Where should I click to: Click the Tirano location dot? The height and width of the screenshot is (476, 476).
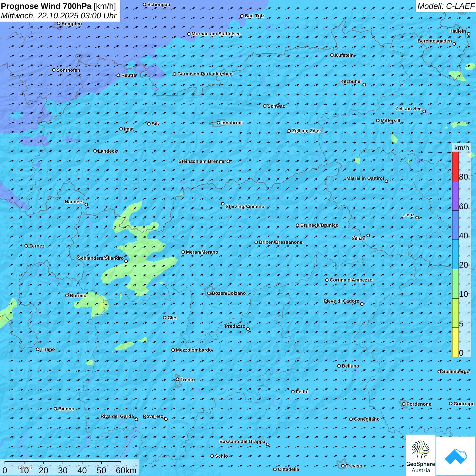[x=38, y=349]
